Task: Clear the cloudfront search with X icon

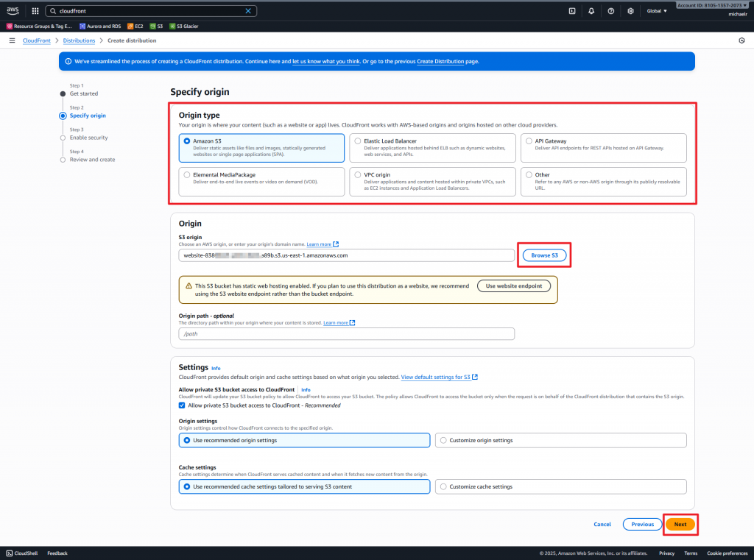Action: point(248,10)
